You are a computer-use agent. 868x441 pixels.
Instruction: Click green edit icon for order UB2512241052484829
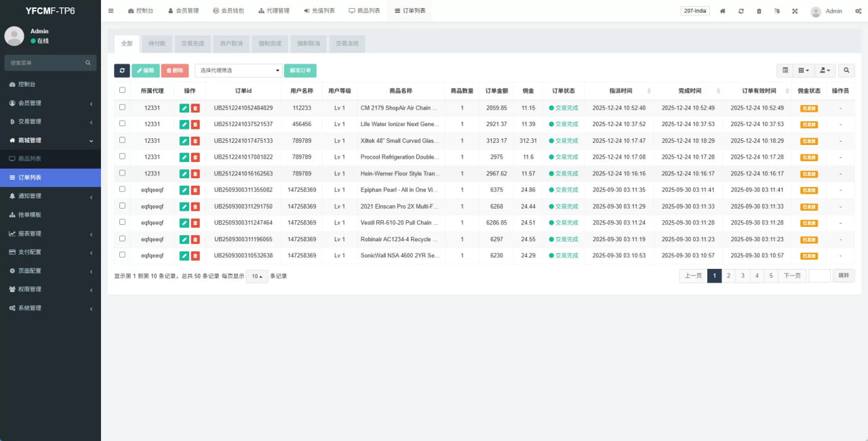click(x=184, y=108)
